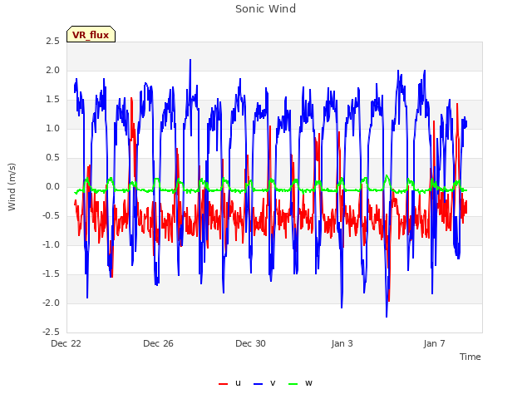
Task: Click the Jan 3 x-axis label
Action: [x=342, y=343]
